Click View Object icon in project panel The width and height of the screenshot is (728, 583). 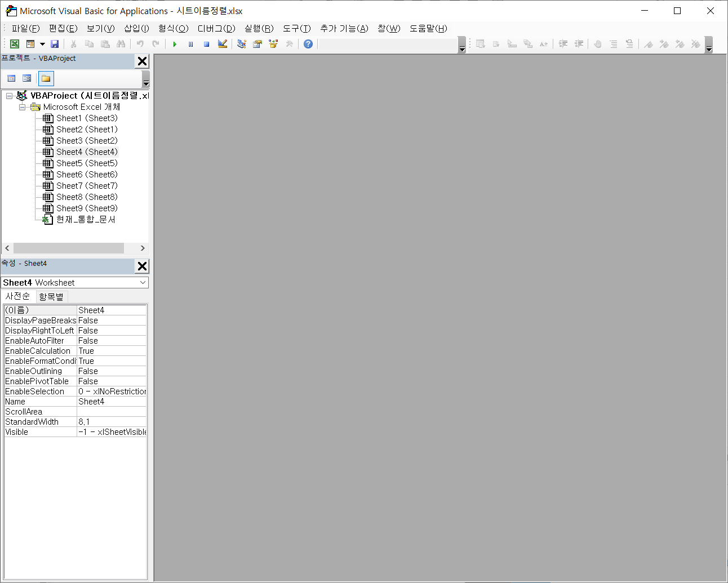click(26, 78)
